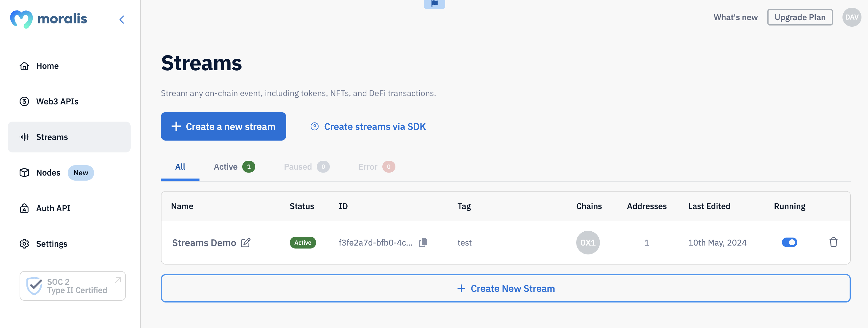Click the help icon beside Create streams via SDK
868x328 pixels.
[x=314, y=127]
